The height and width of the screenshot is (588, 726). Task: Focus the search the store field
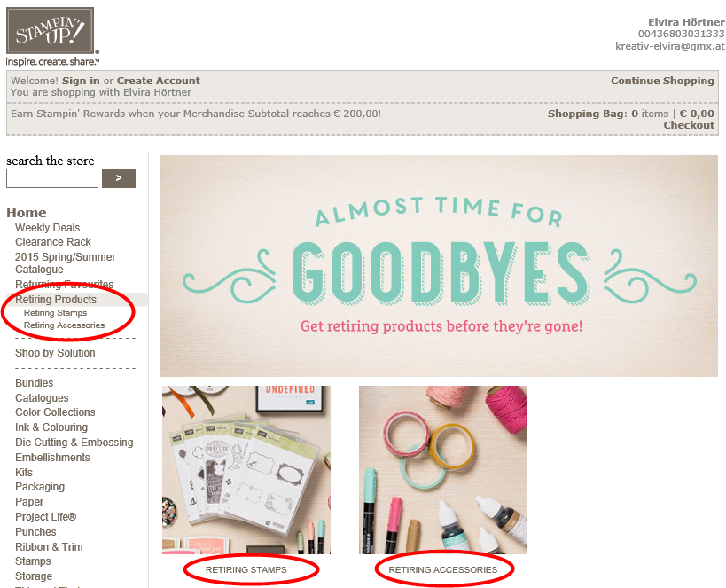click(x=52, y=178)
